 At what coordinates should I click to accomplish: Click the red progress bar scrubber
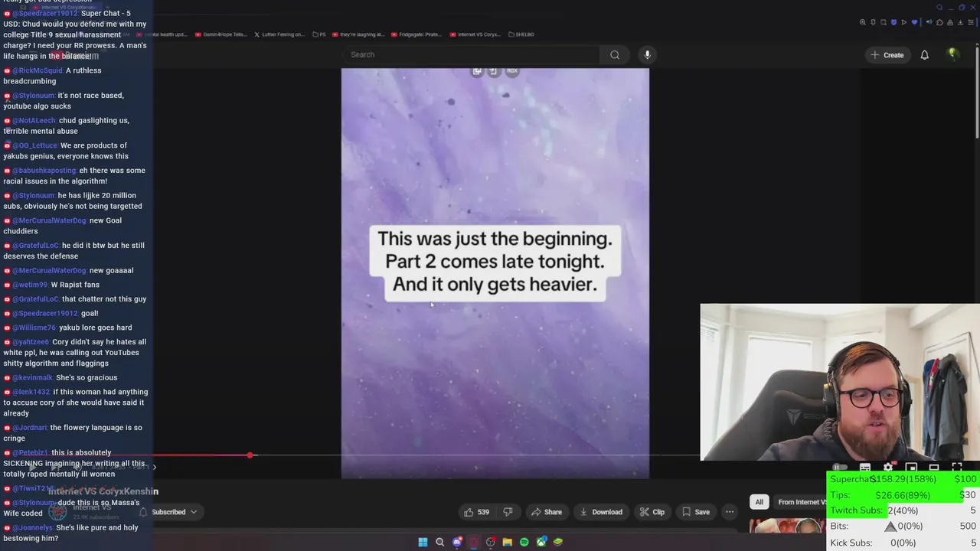click(x=250, y=455)
